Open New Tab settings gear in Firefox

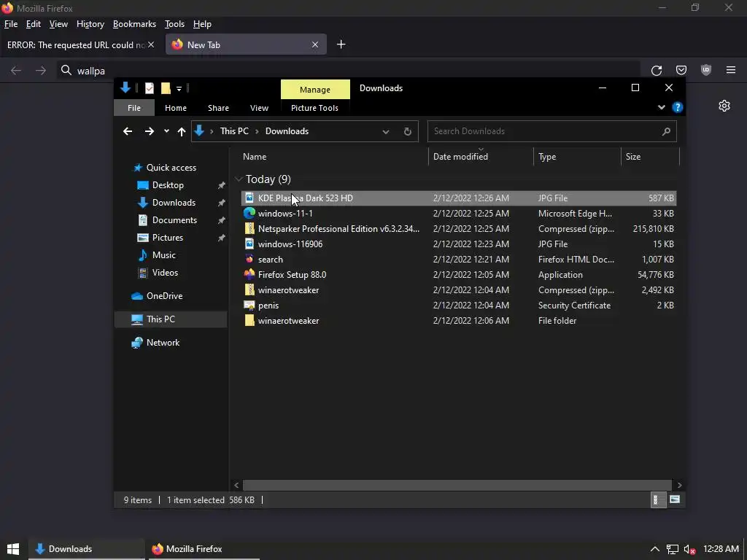724,106
